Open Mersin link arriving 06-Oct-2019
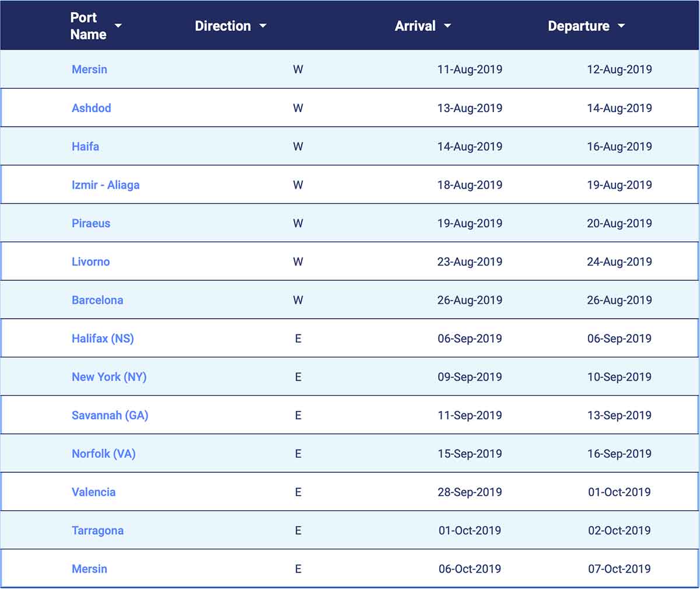Image resolution: width=700 pixels, height=589 pixels. pyautogui.click(x=89, y=569)
